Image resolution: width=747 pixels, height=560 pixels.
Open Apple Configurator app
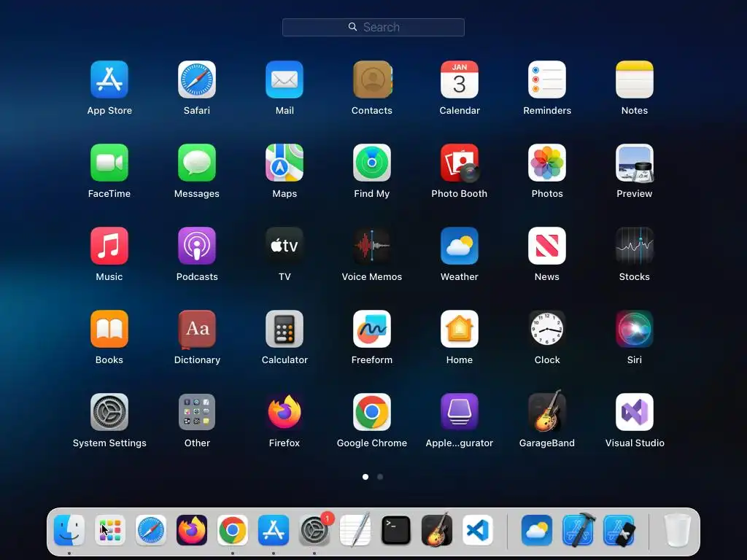pyautogui.click(x=460, y=412)
